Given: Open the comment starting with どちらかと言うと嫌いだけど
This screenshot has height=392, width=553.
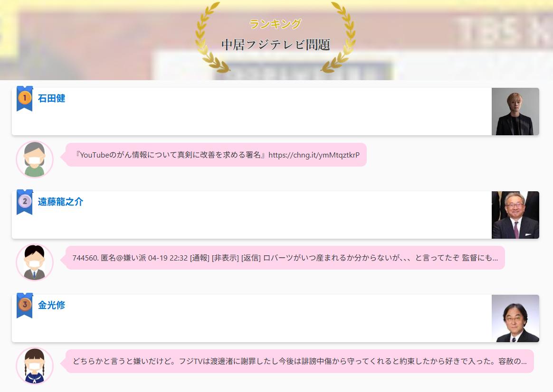Looking at the screenshot, I should coord(299,362).
